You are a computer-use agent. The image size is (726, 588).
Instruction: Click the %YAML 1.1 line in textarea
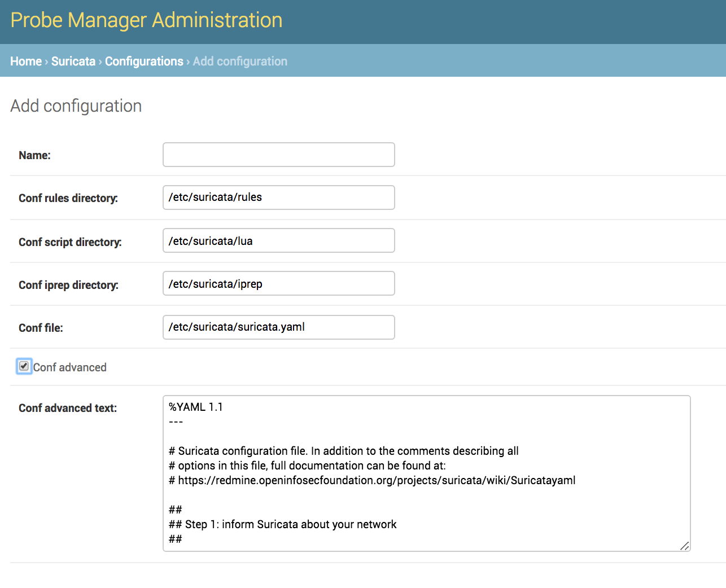(196, 407)
